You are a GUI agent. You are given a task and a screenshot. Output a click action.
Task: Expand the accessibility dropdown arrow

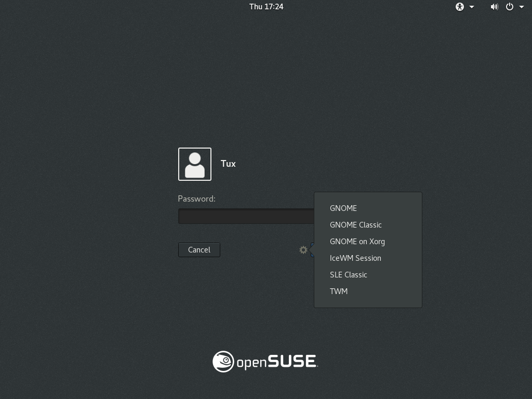472,7
